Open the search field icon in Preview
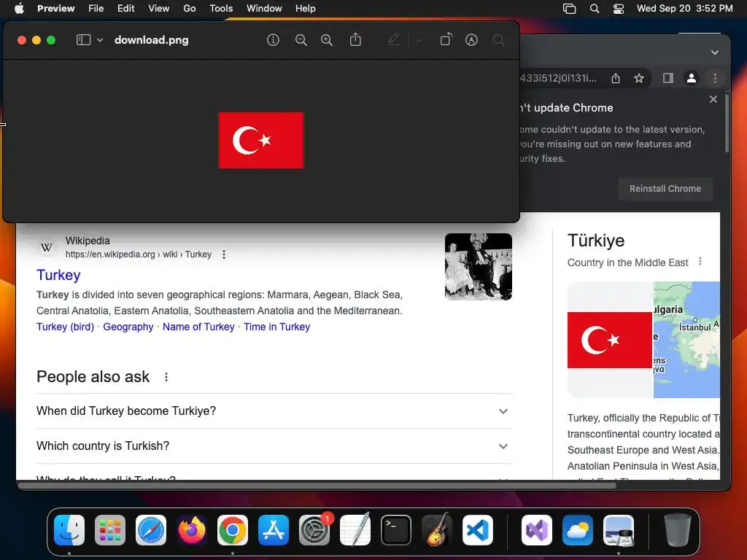Screen dimensions: 747x560 point(499,40)
